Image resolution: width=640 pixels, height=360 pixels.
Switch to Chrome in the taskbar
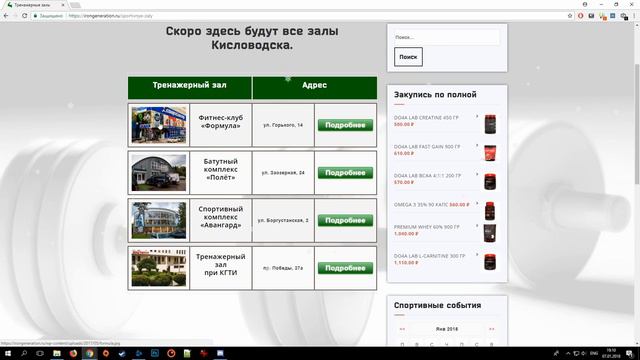[89, 353]
